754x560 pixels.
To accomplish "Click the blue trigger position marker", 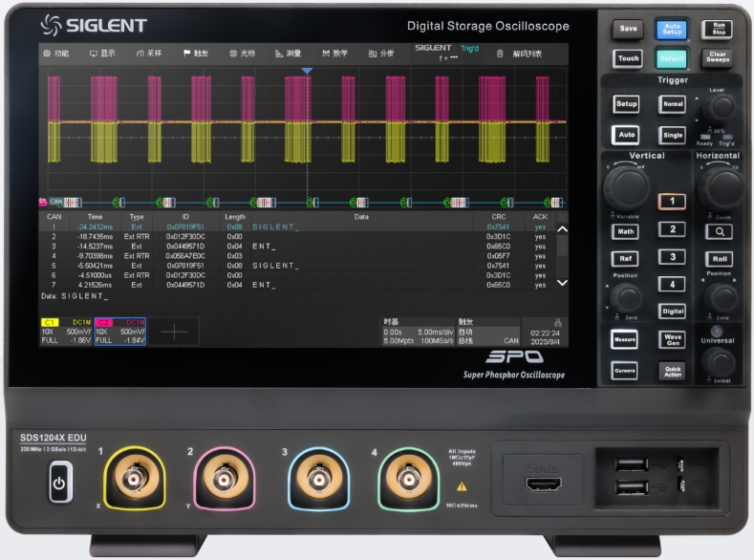I will point(307,72).
